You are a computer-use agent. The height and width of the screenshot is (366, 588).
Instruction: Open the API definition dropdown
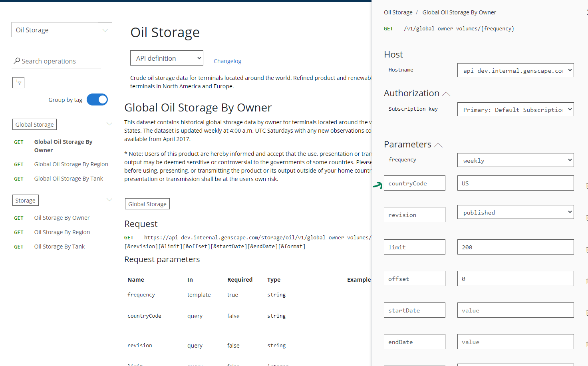point(167,58)
